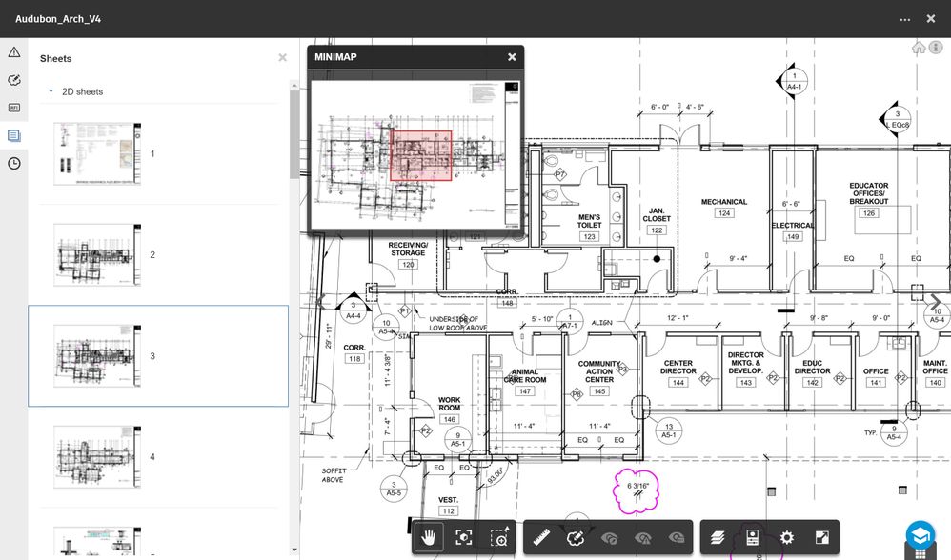
Task: Click the "MEN'S TOILET" room label
Action: coord(589,221)
